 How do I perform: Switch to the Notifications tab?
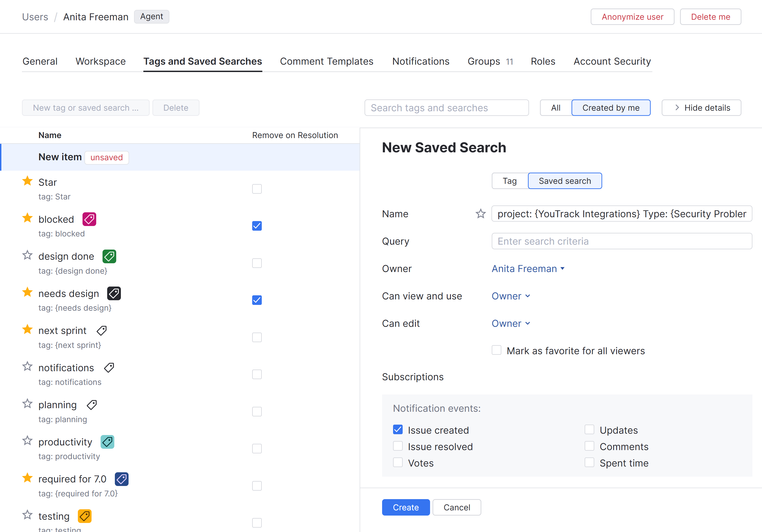click(x=420, y=61)
